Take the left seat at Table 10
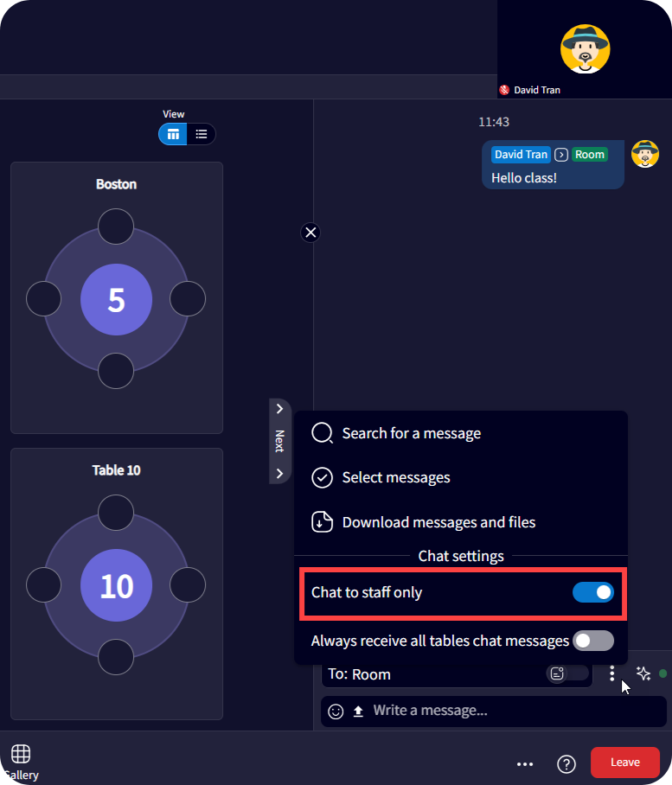 coord(43,584)
